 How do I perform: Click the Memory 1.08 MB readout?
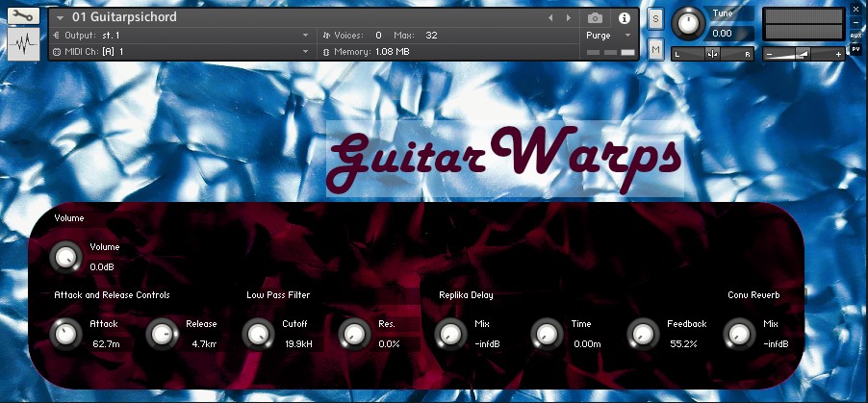click(x=366, y=52)
